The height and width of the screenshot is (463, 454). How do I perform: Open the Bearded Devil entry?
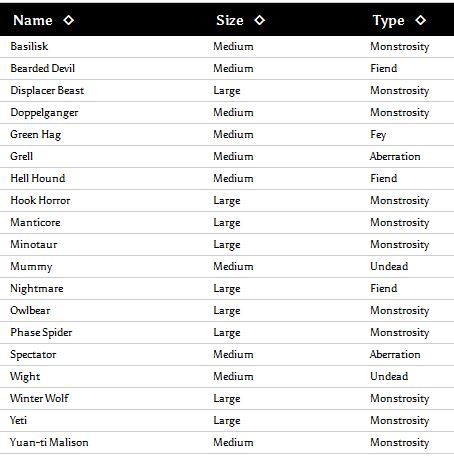click(x=43, y=68)
